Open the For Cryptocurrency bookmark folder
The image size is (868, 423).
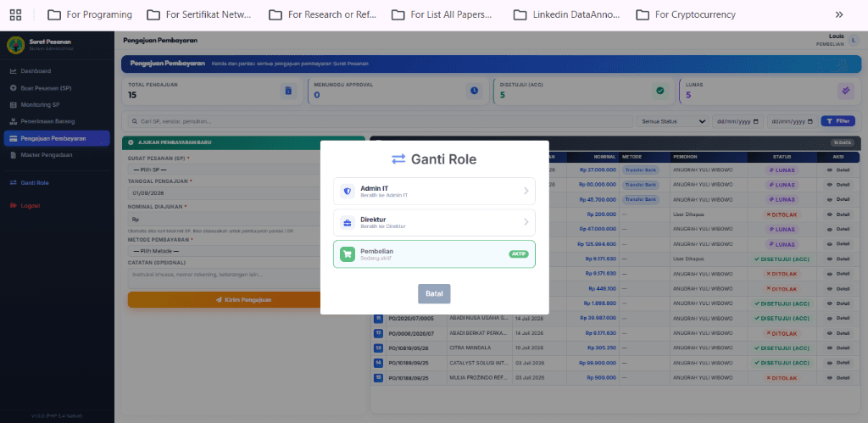[x=685, y=15]
